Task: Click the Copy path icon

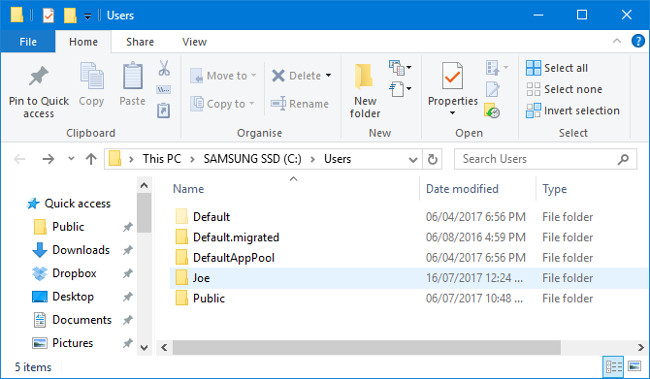Action: 164,90
